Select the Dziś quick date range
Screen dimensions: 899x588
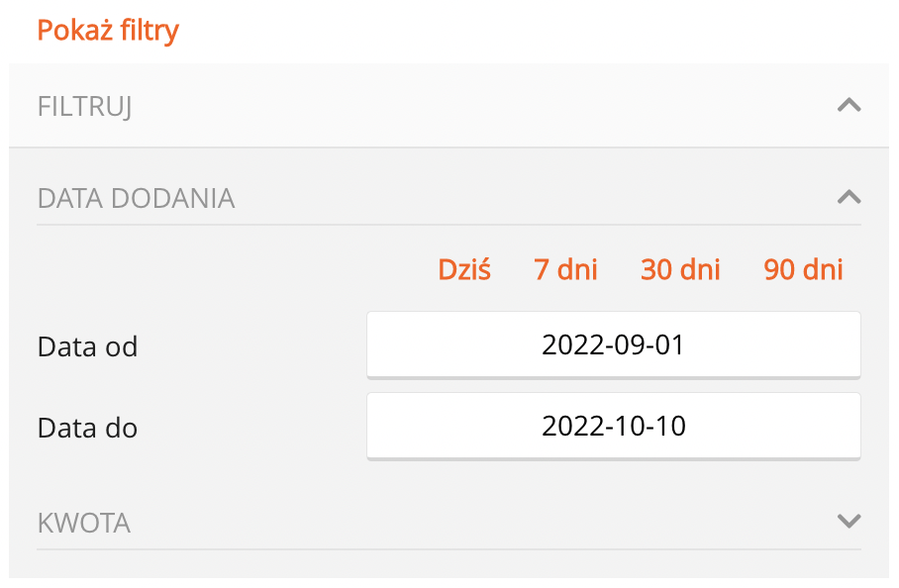(464, 269)
